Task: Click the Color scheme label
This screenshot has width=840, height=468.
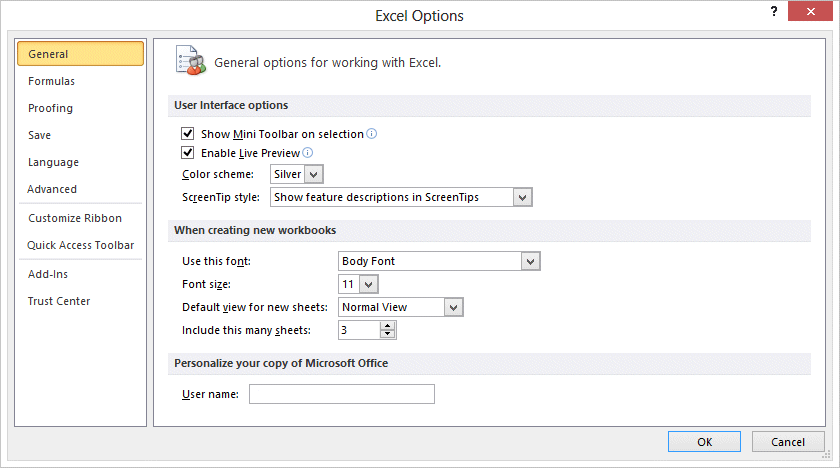Action: [218, 175]
